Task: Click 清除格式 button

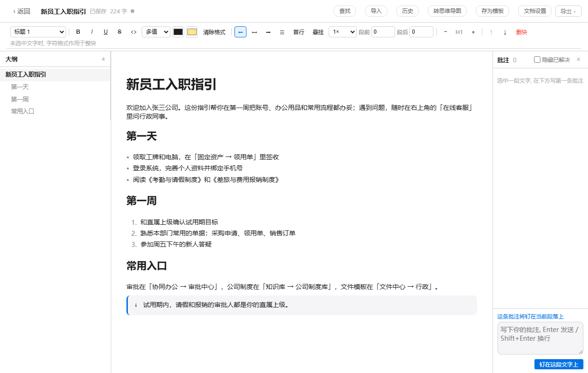Action: pos(214,32)
